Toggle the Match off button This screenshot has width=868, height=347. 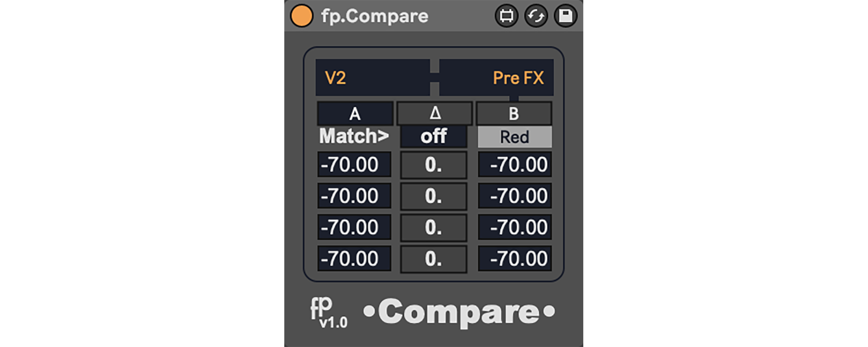(434, 137)
